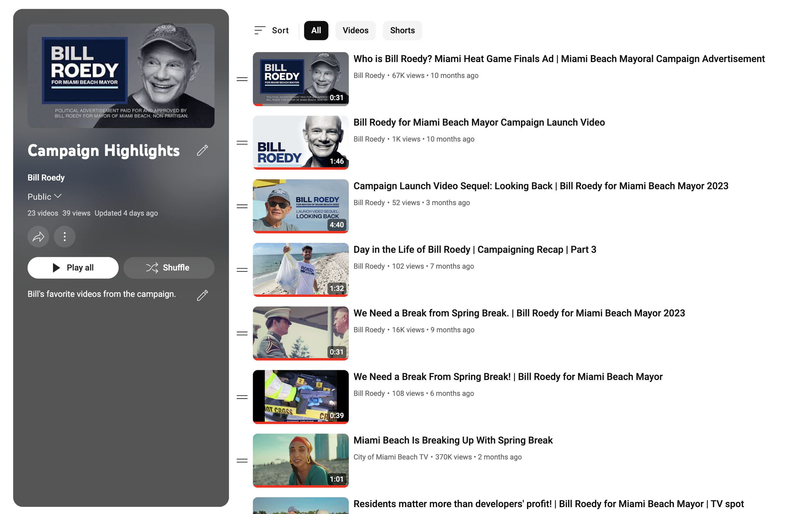The width and height of the screenshot is (812, 514).
Task: Open Spring Break 0:39 crime scene thumbnail
Action: click(x=300, y=397)
